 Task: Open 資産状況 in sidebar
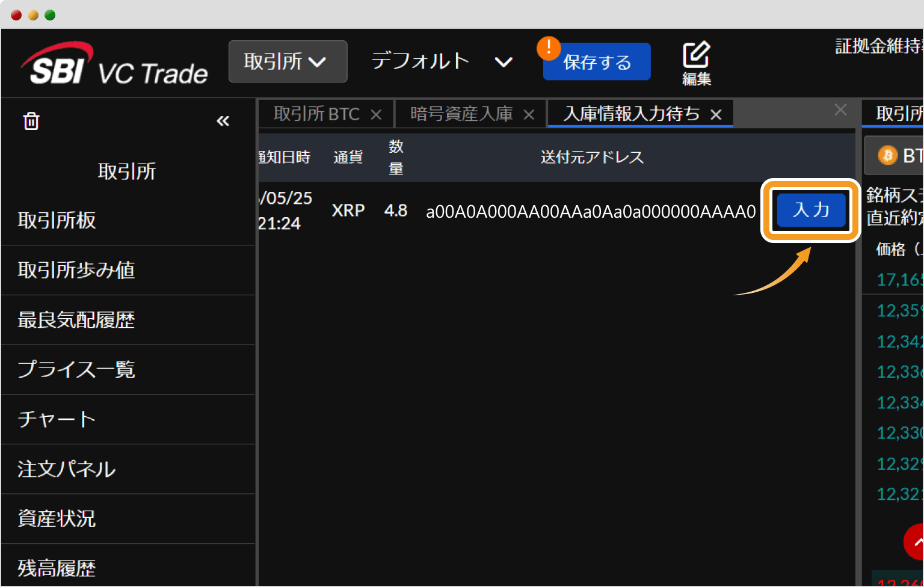(128, 518)
